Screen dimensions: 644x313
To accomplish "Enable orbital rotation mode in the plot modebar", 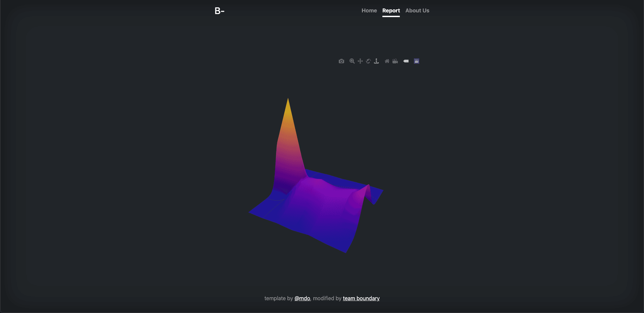I will 368,61.
